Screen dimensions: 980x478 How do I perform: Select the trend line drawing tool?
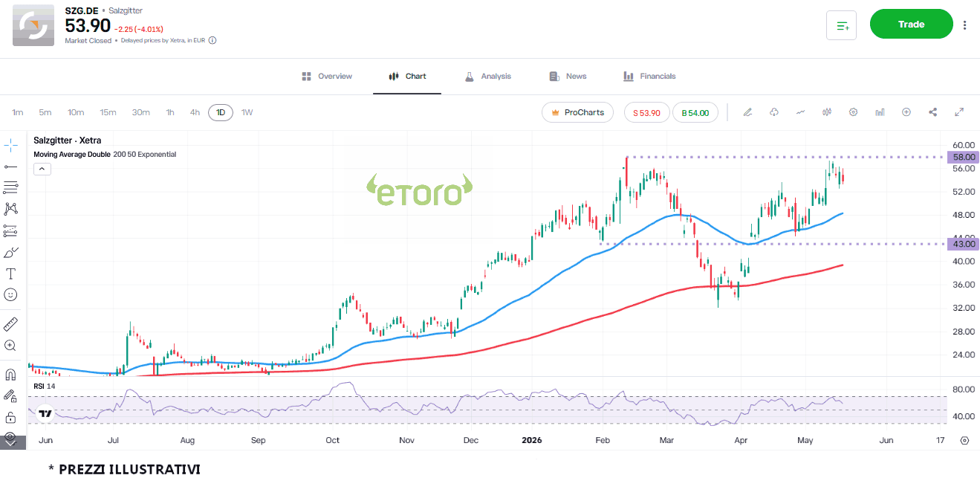coord(10,167)
